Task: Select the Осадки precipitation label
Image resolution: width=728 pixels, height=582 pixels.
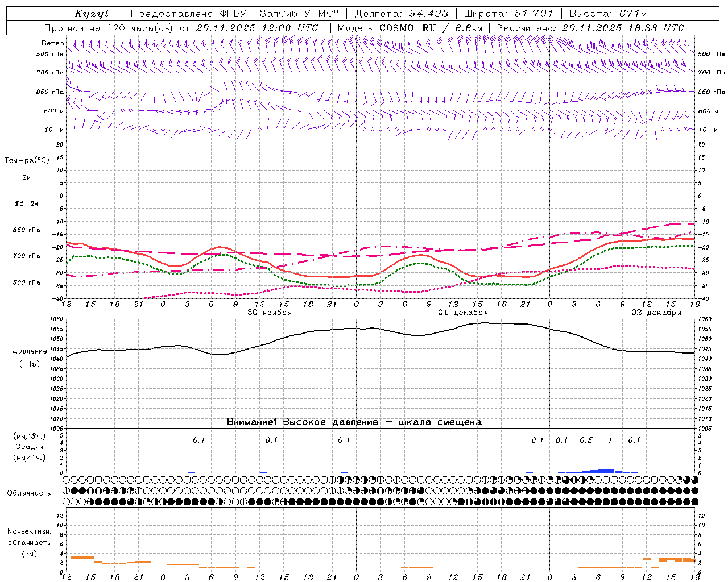Action: click(30, 447)
